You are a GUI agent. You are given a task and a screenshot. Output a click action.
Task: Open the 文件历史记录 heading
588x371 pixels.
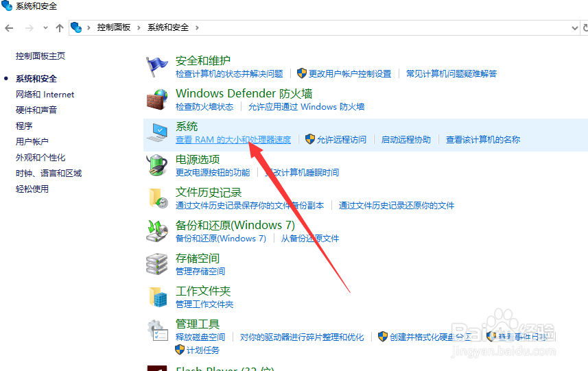(209, 192)
